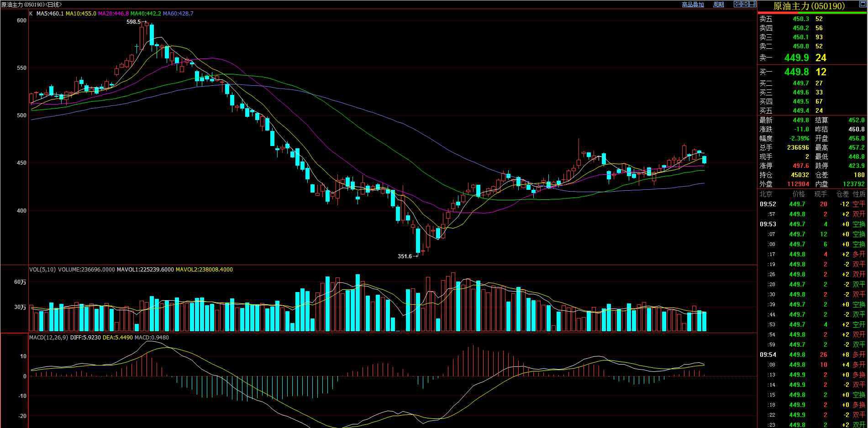This screenshot has width=868, height=428.
Task: Select the 09:52 tick trade row
Action: 812,204
